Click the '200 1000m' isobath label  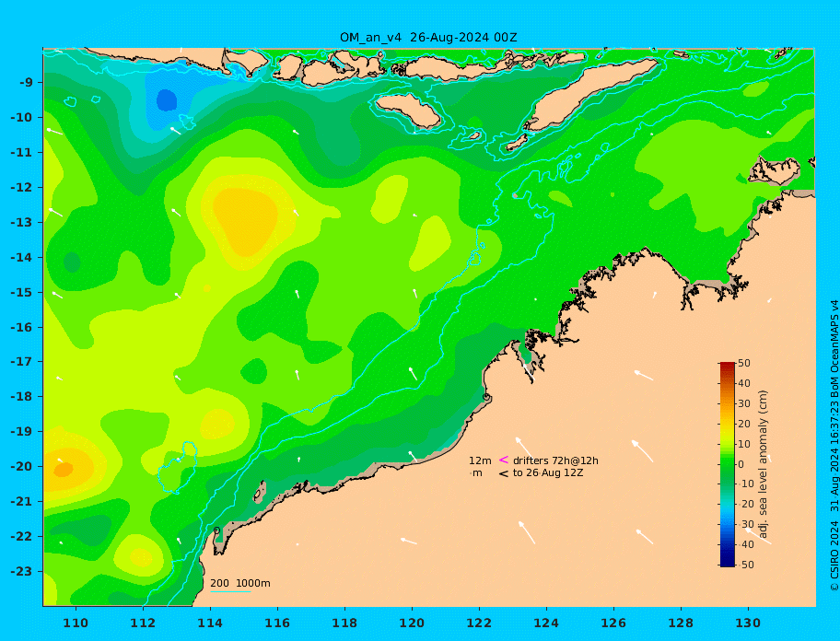240,583
